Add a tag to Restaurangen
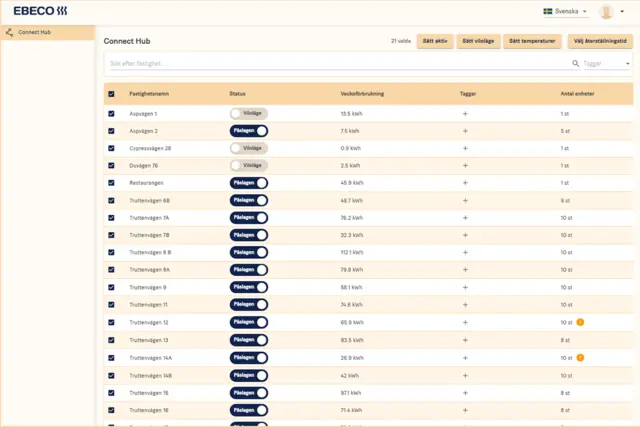 465,183
